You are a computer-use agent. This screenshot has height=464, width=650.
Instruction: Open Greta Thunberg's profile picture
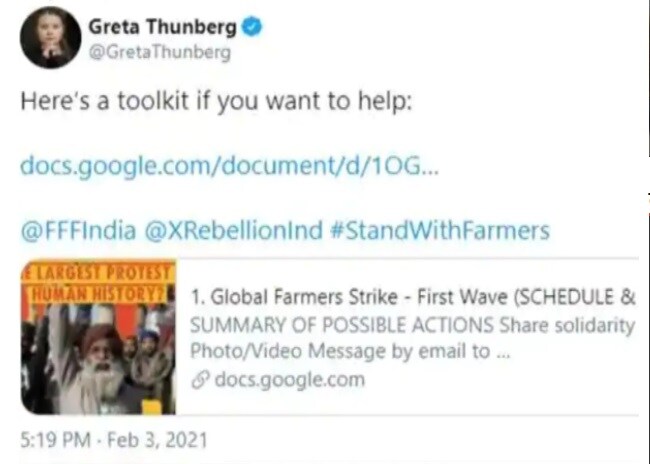coord(51,37)
